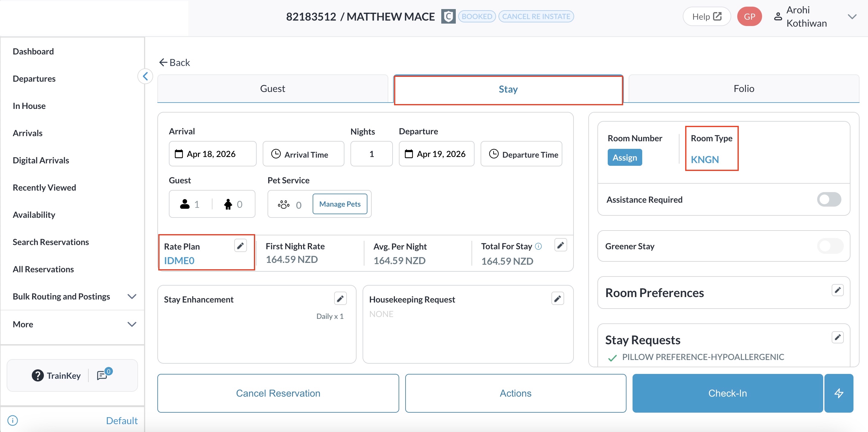Edit the Total For Stay with the pencil icon
This screenshot has height=432, width=868.
(x=561, y=245)
